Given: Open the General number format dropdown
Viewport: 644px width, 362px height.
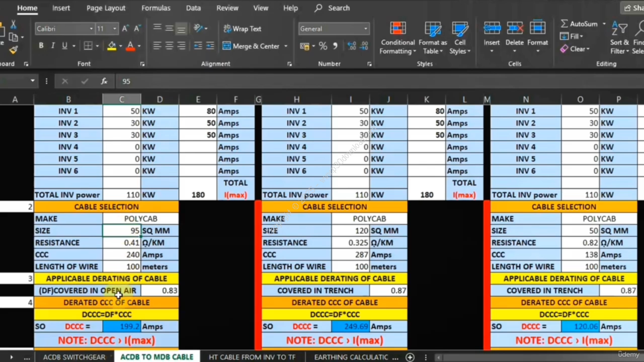Looking at the screenshot, I should (x=365, y=29).
